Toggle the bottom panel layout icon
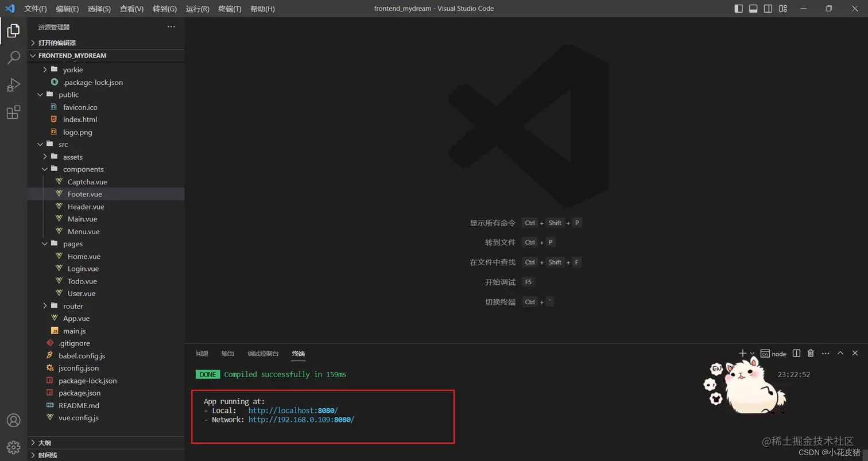Image resolution: width=868 pixels, height=461 pixels. tap(753, 9)
